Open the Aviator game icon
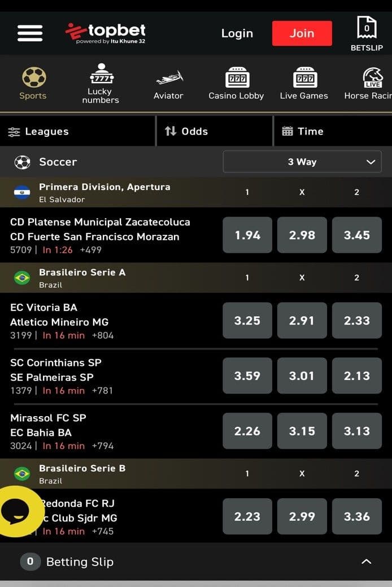 (x=168, y=78)
